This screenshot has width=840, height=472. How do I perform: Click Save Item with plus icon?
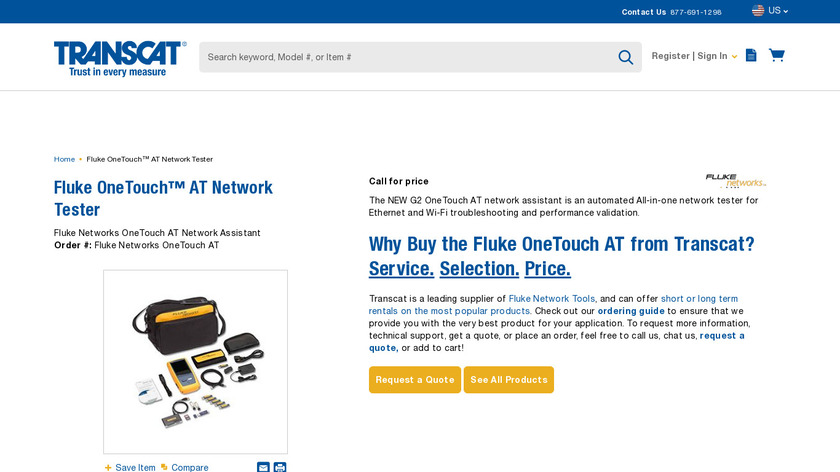coord(130,467)
